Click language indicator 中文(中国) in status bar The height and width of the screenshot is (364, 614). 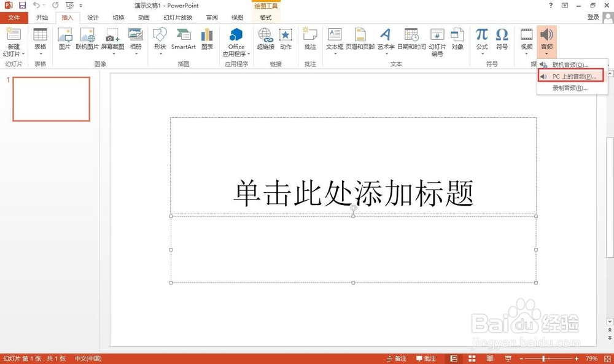[88, 358]
